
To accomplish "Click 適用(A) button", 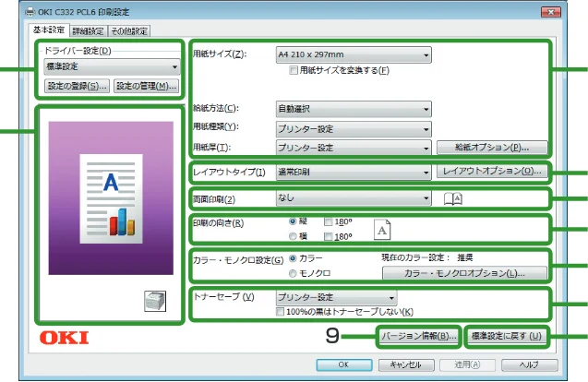I will [468, 364].
